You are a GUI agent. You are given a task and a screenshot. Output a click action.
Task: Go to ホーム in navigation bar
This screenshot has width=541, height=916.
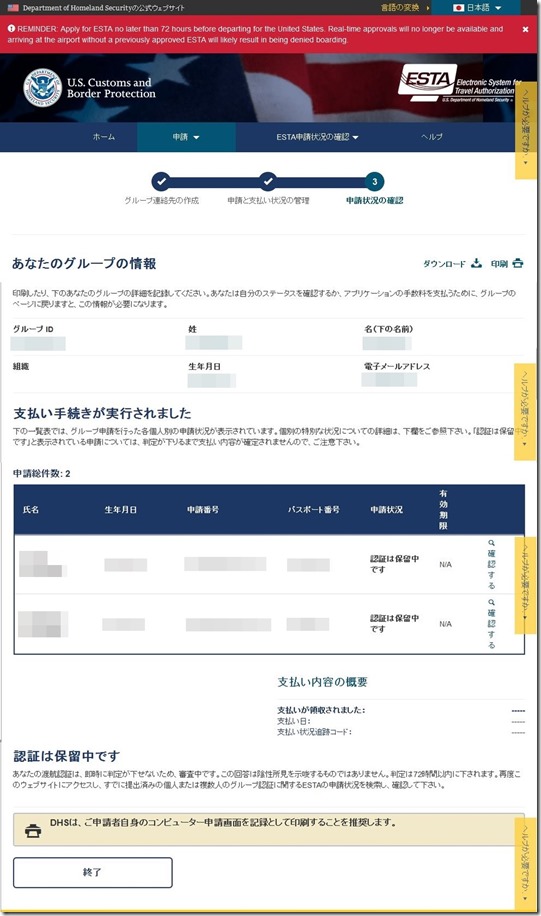[x=104, y=137]
